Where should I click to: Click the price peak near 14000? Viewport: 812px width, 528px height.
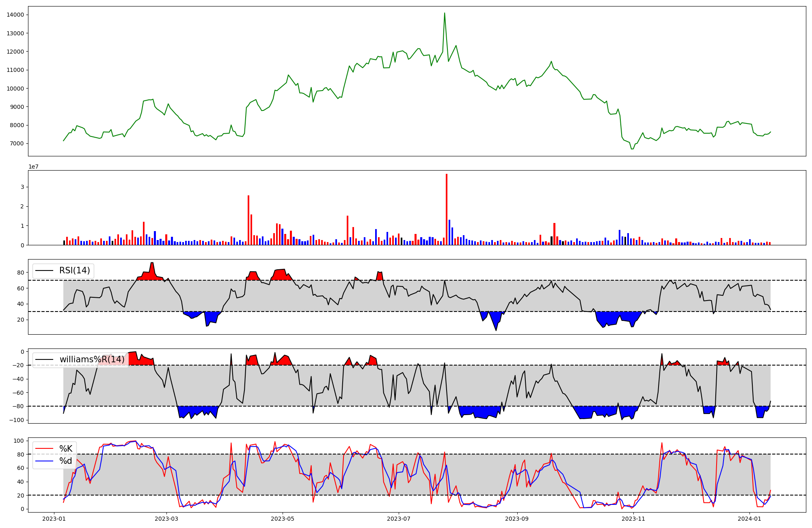click(445, 13)
